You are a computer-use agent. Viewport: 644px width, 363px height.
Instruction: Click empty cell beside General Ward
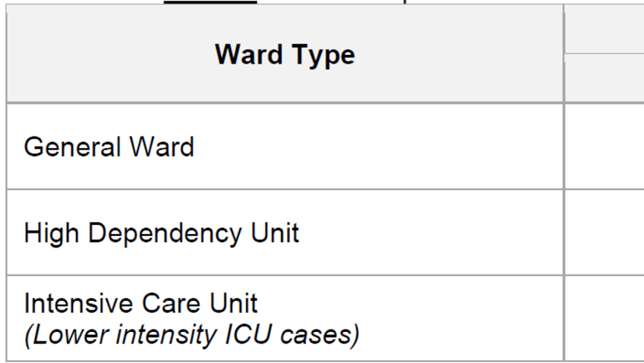(605, 146)
